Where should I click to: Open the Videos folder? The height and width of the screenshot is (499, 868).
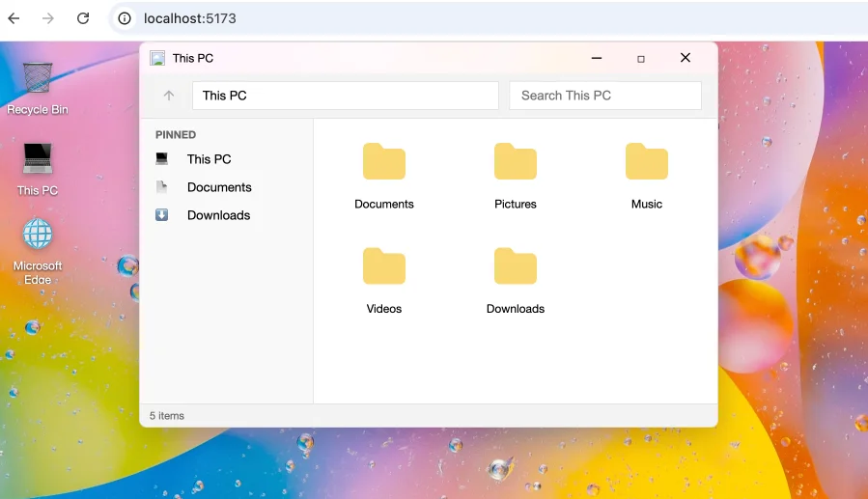coord(383,268)
